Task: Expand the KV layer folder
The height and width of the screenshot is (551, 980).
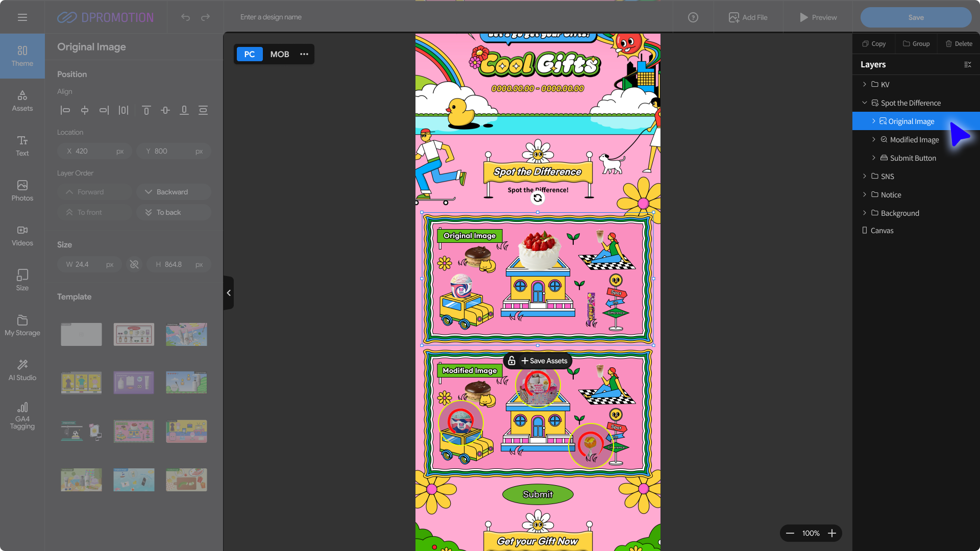Action: tap(864, 84)
